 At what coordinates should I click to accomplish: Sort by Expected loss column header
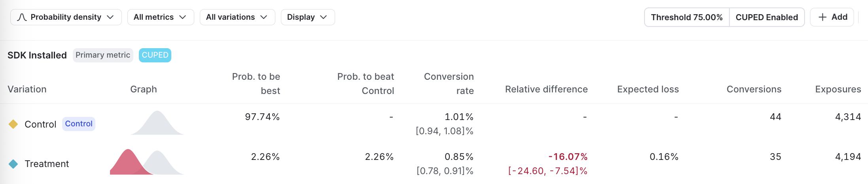pos(648,89)
